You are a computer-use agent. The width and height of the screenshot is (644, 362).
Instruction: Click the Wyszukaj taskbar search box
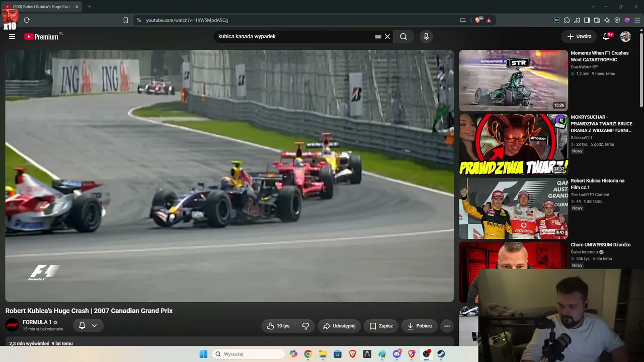(x=249, y=354)
